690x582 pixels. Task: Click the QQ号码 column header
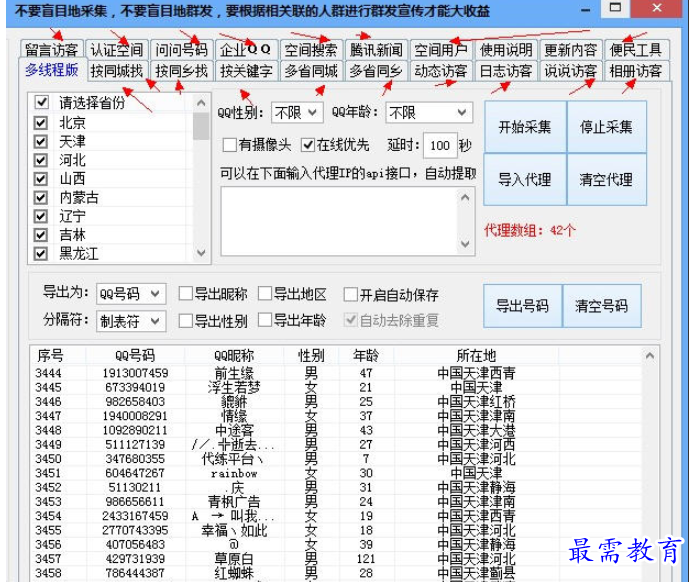pyautogui.click(x=135, y=355)
